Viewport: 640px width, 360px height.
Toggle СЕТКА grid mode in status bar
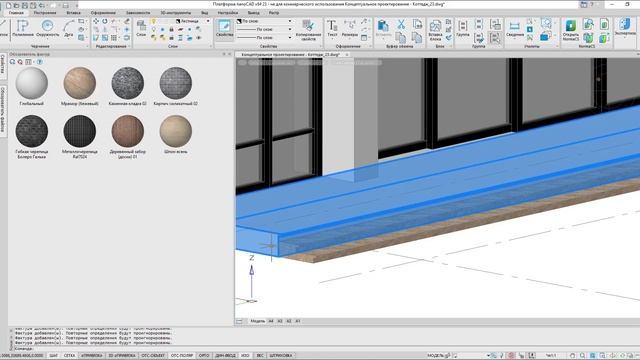coord(69,356)
